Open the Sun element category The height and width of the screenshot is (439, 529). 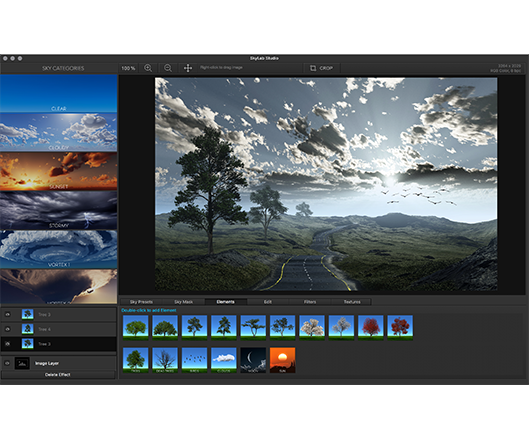point(282,360)
